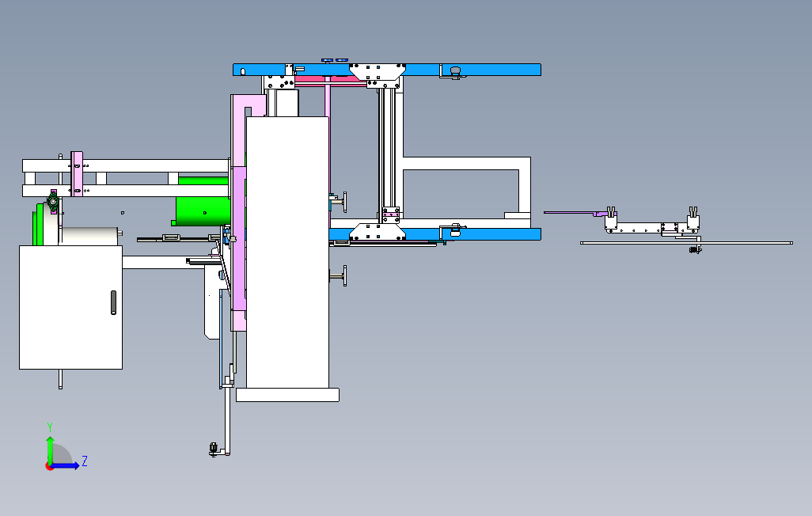
Task: Select the trapezoid bracket on lower blue beam
Action: coord(377,232)
